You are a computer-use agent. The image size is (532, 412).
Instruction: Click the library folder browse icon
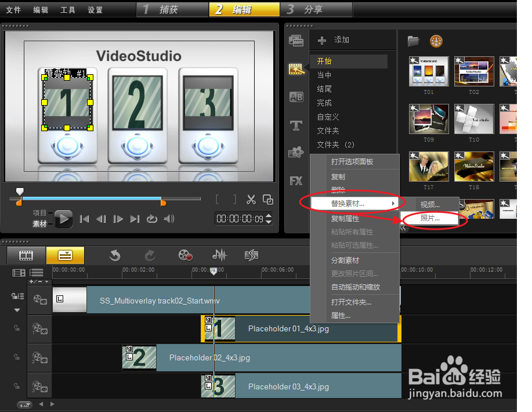point(414,41)
